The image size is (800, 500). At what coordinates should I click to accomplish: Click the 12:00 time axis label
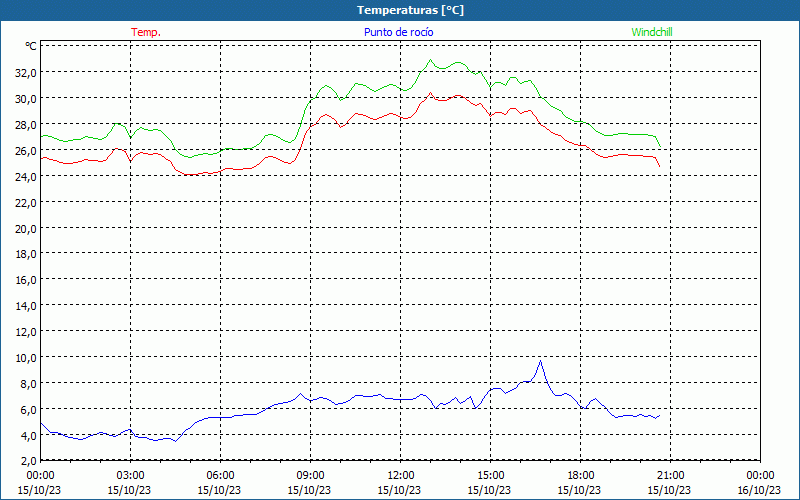[401, 476]
